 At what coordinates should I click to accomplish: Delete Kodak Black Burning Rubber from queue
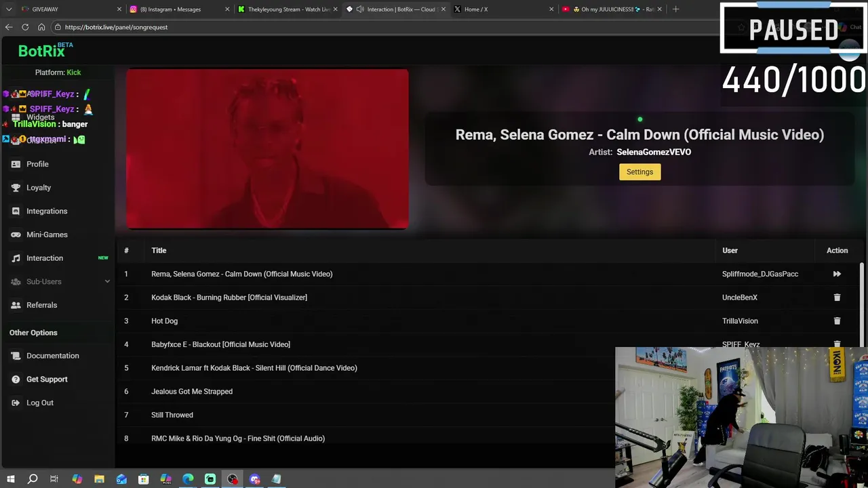pos(837,298)
